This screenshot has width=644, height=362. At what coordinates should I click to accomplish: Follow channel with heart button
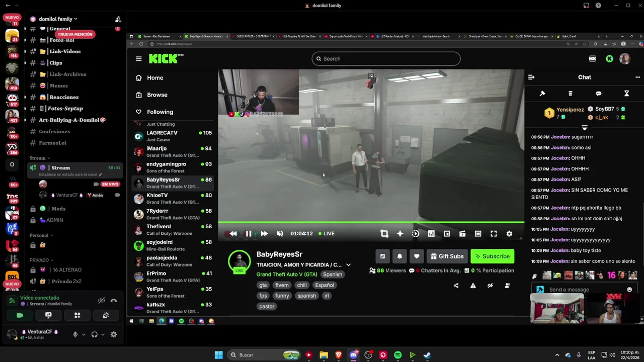[x=417, y=256]
